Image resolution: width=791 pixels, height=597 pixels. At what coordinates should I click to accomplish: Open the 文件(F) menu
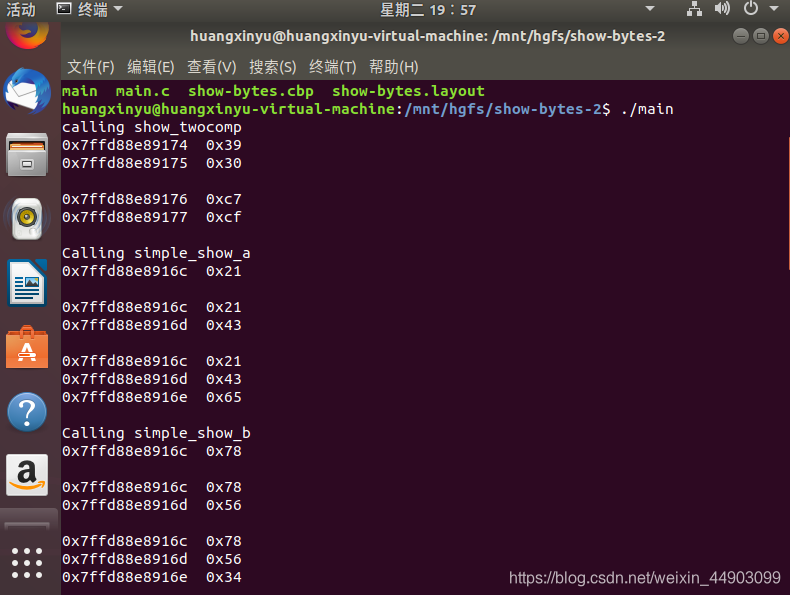click(91, 67)
